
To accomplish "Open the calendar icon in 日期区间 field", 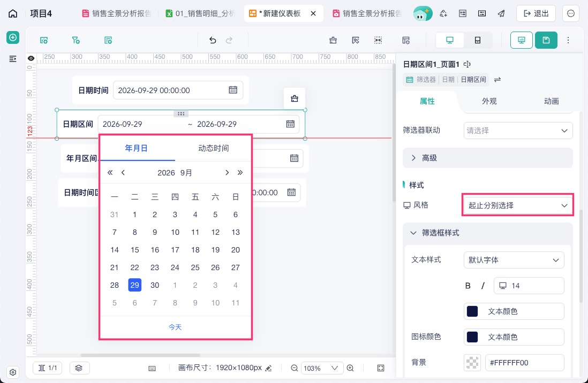I will 290,124.
